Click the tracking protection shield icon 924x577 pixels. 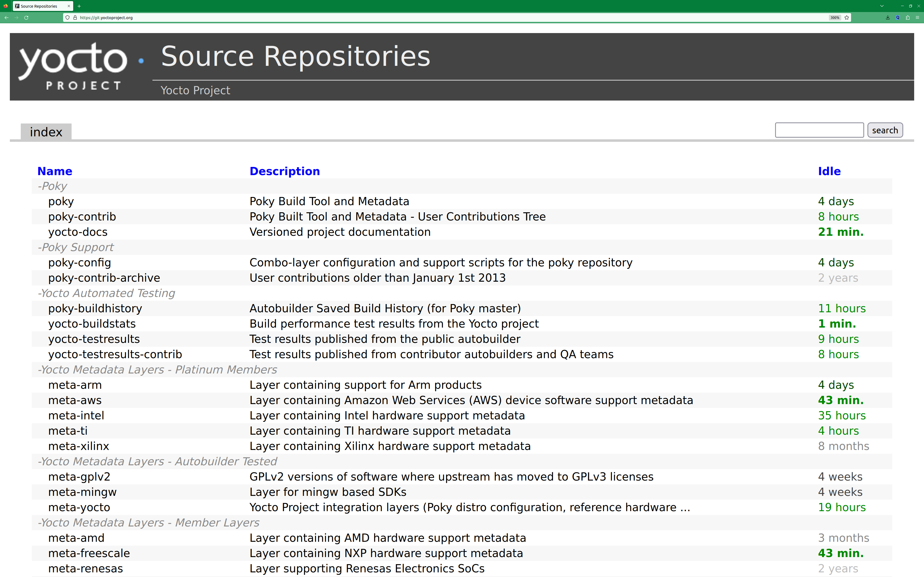(x=67, y=17)
